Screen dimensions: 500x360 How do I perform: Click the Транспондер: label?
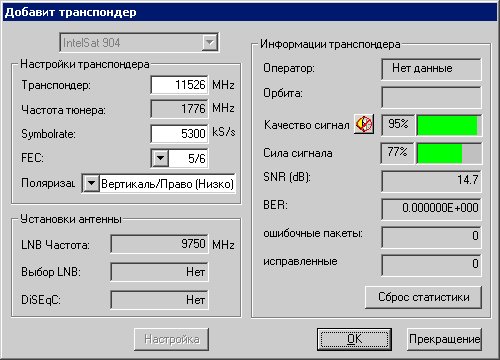[x=56, y=85]
